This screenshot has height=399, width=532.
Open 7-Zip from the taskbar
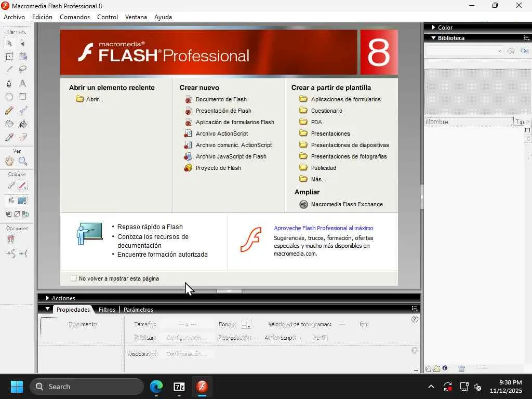(179, 387)
